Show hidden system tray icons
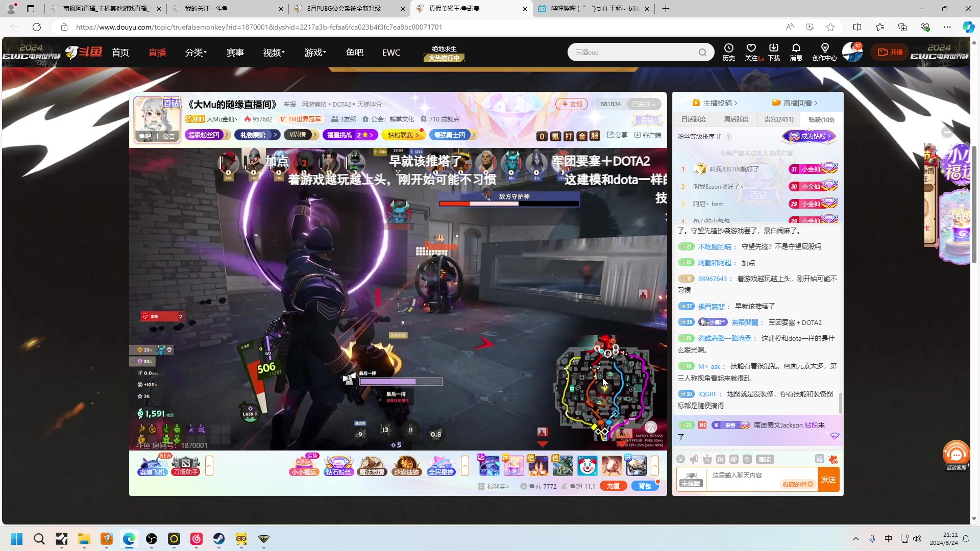This screenshot has height=551, width=980. [x=856, y=539]
